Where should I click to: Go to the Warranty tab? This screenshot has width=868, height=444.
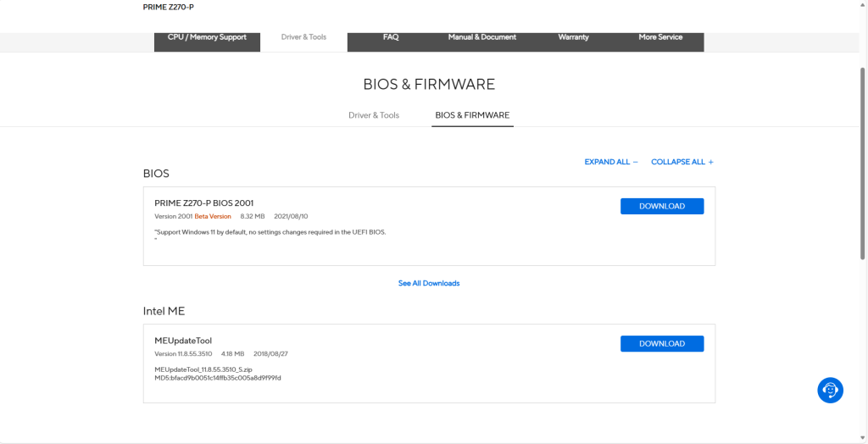pyautogui.click(x=574, y=37)
